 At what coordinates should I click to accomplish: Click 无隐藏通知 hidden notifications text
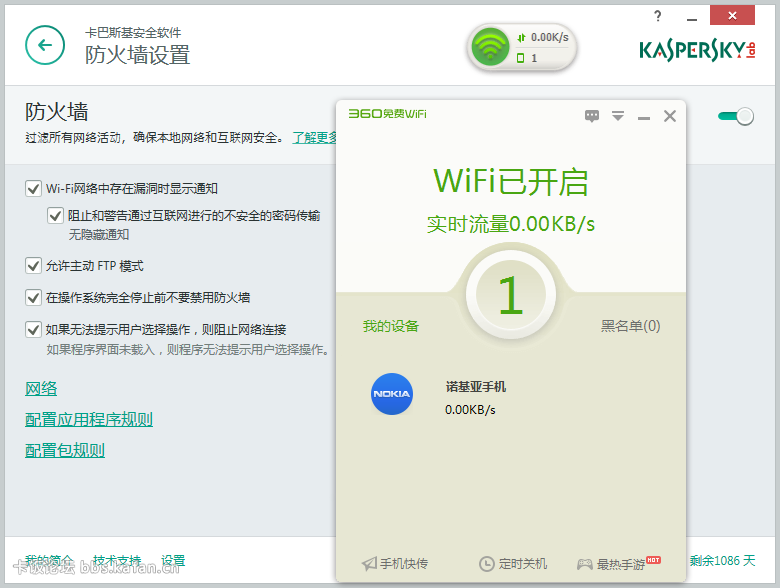coord(98,234)
